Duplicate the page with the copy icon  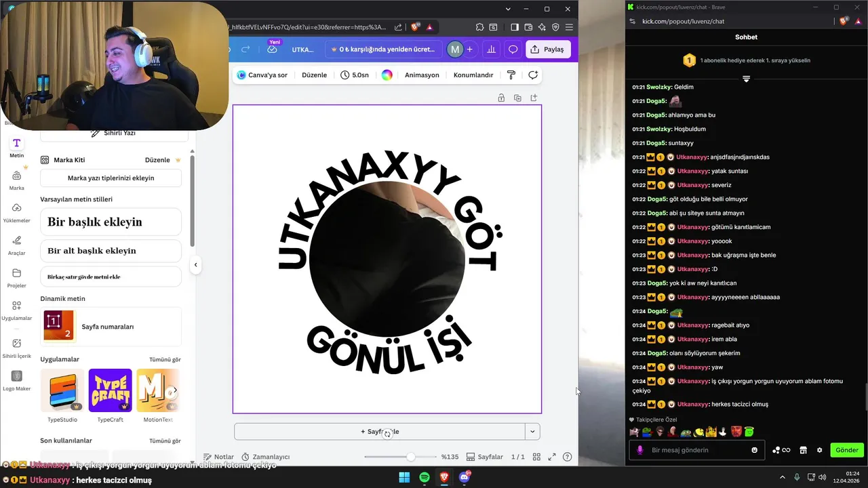(x=517, y=98)
